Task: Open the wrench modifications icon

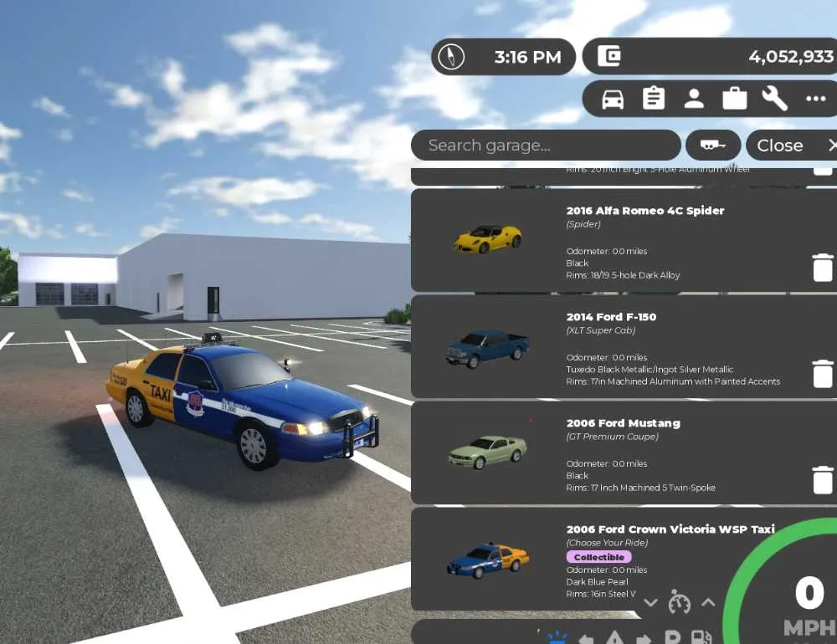Action: click(774, 99)
